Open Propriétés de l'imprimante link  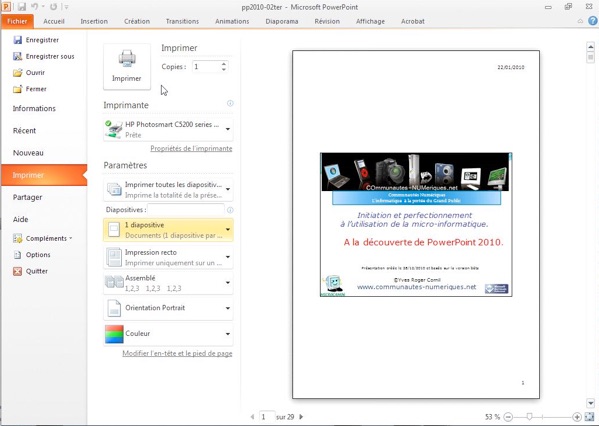coord(191,149)
